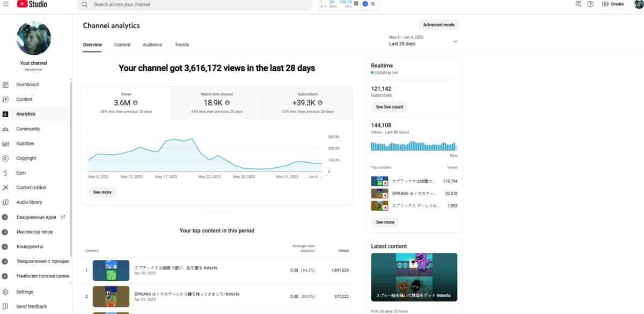Focus the Search across your channel field
644x314 pixels.
pyautogui.click(x=194, y=4)
